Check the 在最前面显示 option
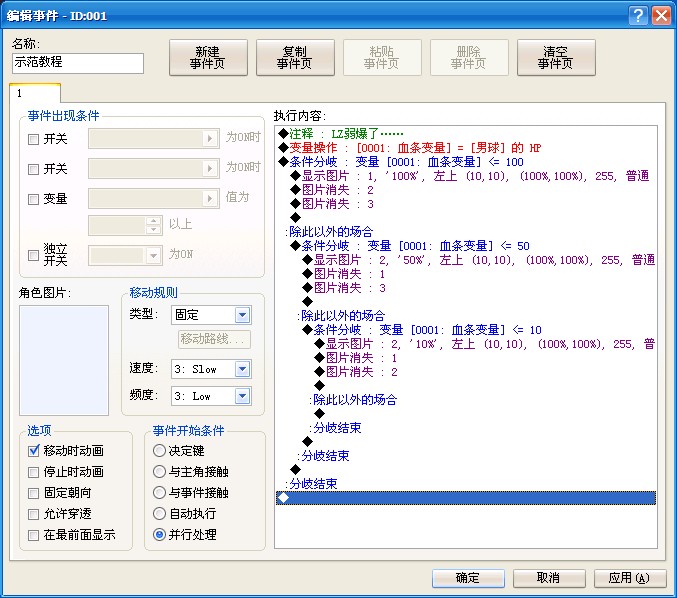This screenshot has height=598, width=677. (x=33, y=535)
